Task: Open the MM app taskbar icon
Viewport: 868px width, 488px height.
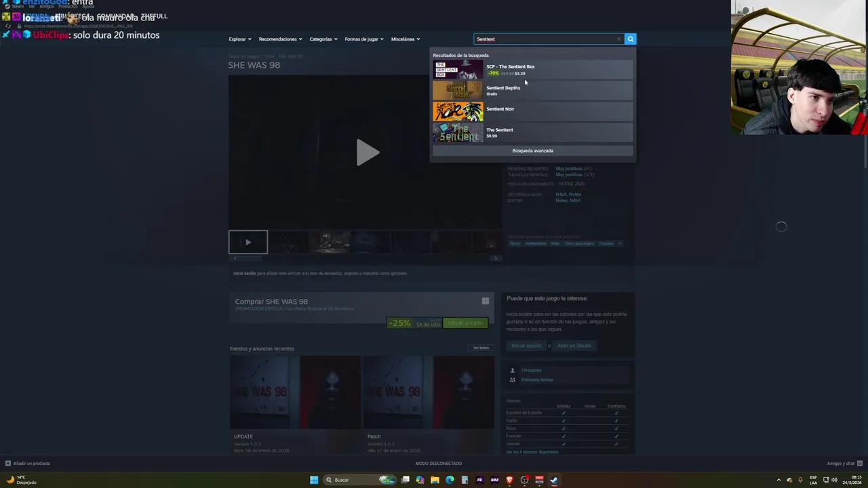Action: coord(494,480)
